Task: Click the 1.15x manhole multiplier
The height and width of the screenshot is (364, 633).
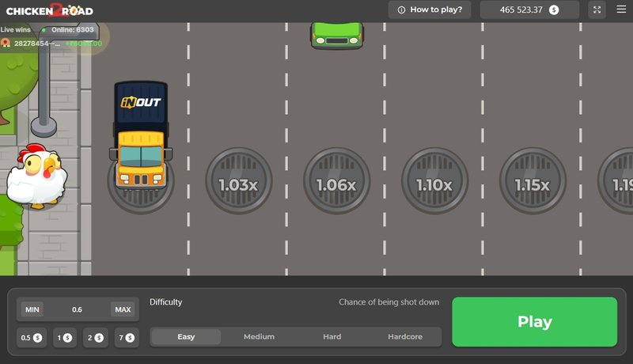Action: [533, 180]
